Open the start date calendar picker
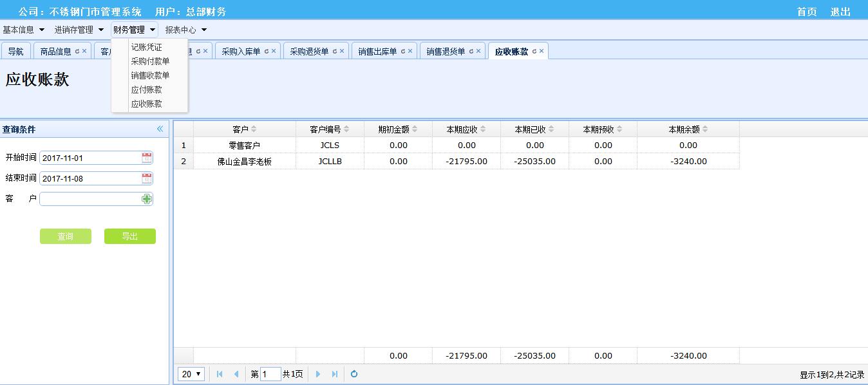Viewport: 868px width, 385px height. (x=147, y=158)
